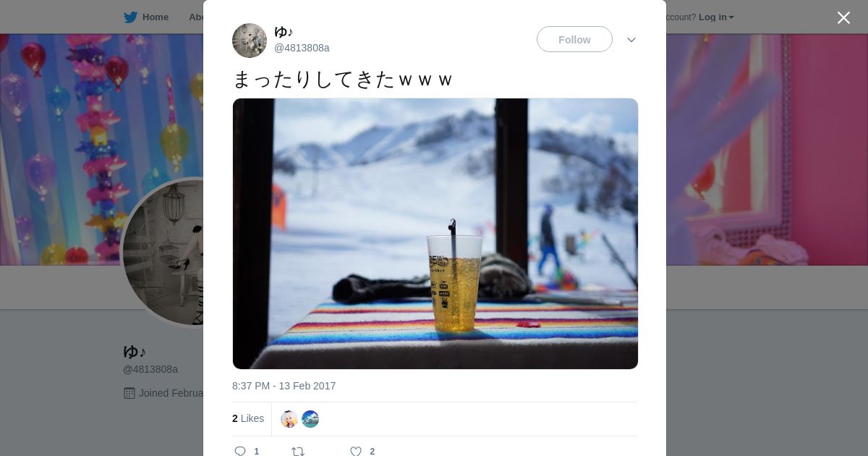Viewport: 868px width, 456px height.
Task: Follow the user @4813808a
Action: click(x=574, y=39)
